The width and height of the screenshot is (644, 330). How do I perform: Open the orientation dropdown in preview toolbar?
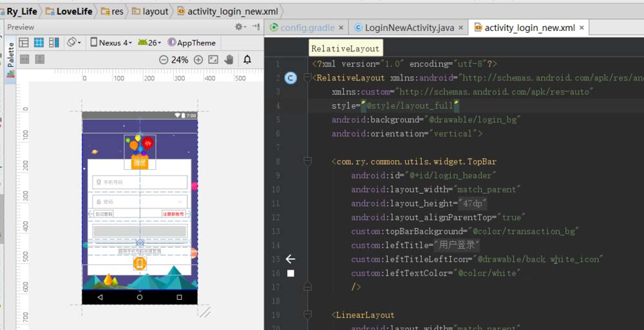pos(74,42)
